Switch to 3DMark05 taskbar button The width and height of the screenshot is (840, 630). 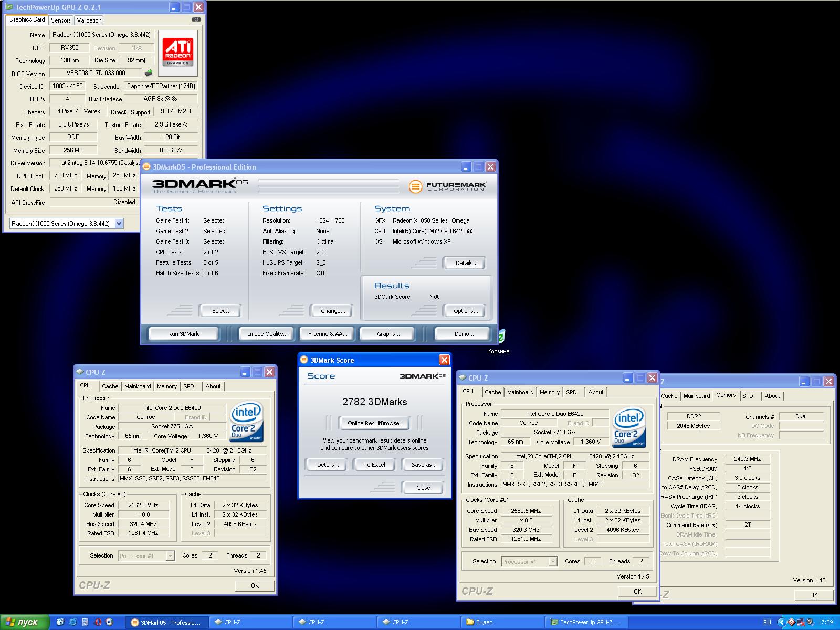(x=167, y=622)
